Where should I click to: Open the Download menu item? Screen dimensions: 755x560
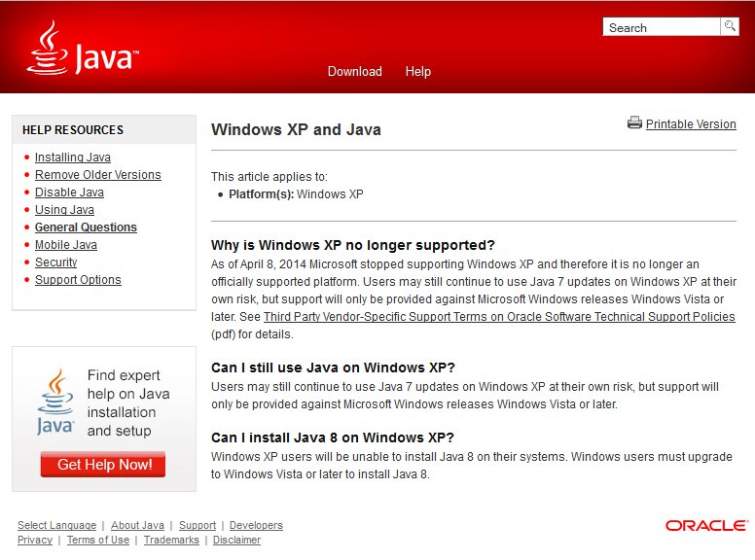(x=355, y=71)
